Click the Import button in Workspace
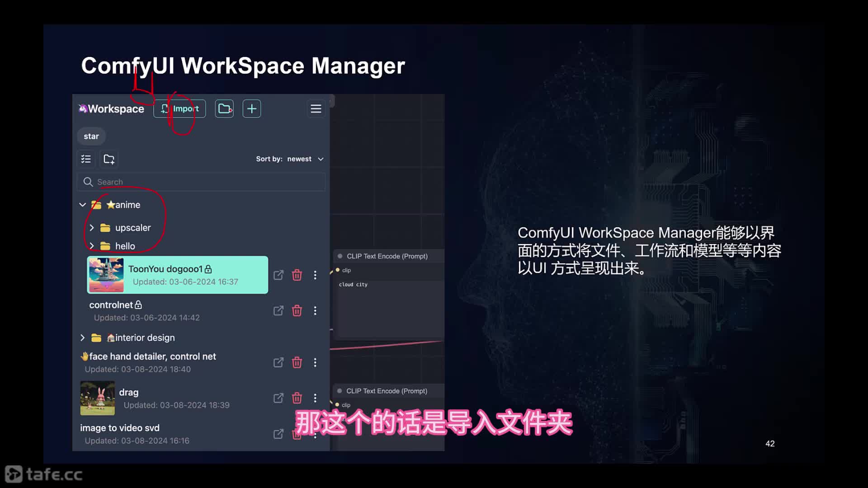The image size is (868, 488). pos(179,109)
